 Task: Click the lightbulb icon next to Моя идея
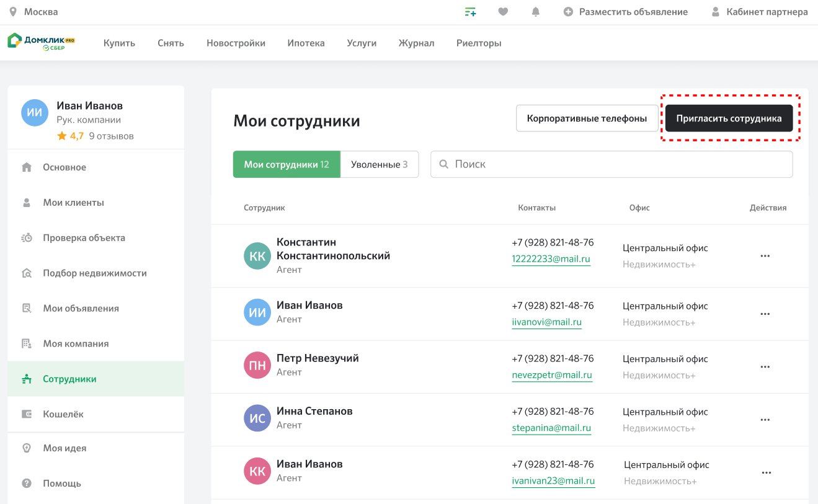(x=27, y=448)
